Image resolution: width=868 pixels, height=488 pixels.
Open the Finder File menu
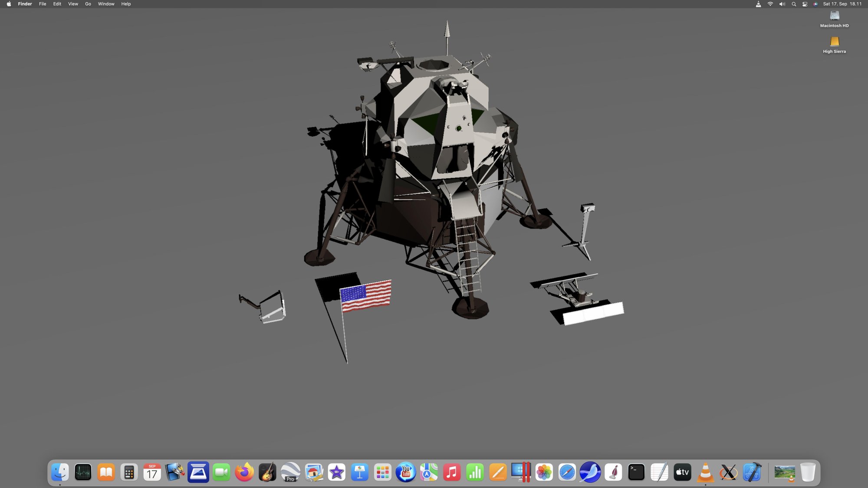tap(43, 4)
